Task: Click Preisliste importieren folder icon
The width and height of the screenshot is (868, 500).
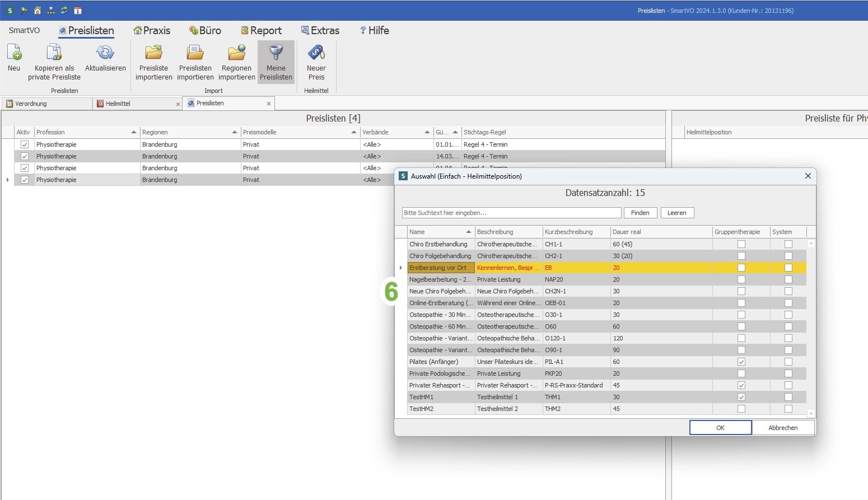Action: pyautogui.click(x=153, y=53)
